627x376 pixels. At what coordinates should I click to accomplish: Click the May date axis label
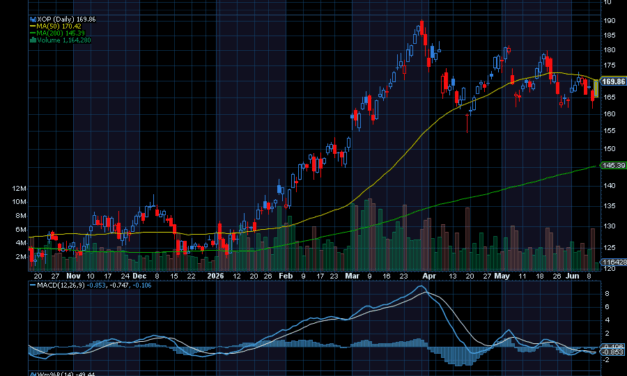tap(501, 276)
